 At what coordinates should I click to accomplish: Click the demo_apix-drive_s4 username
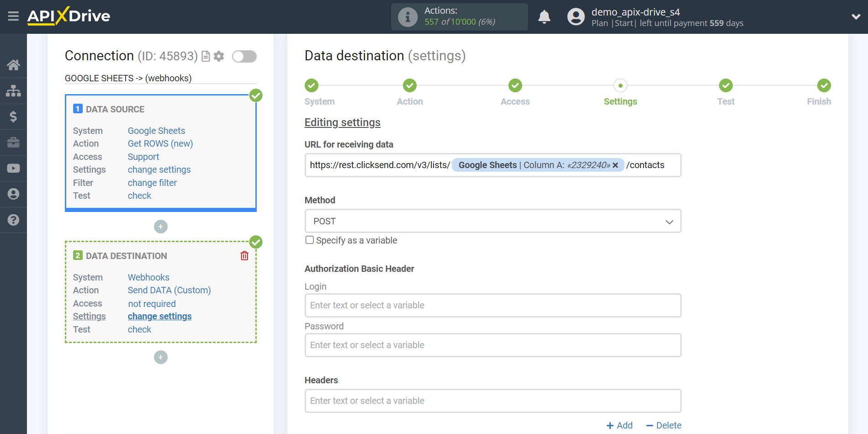coord(635,12)
